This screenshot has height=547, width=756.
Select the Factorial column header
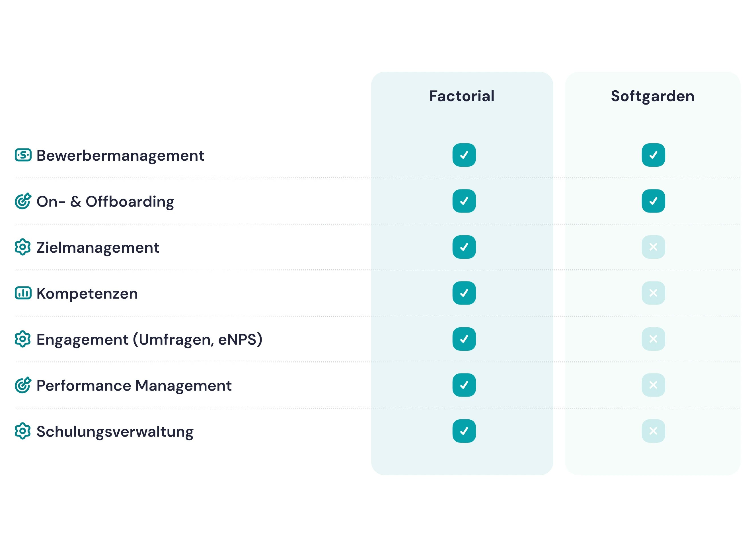[462, 96]
